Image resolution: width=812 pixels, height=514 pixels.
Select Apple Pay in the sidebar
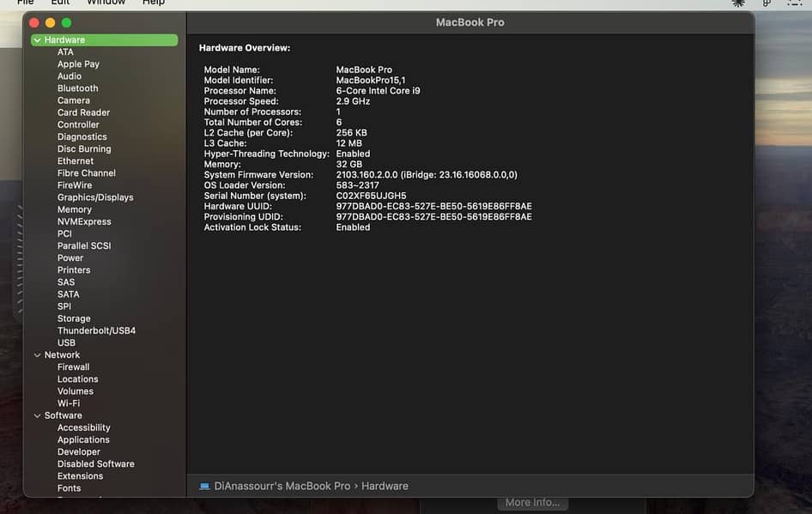(78, 64)
